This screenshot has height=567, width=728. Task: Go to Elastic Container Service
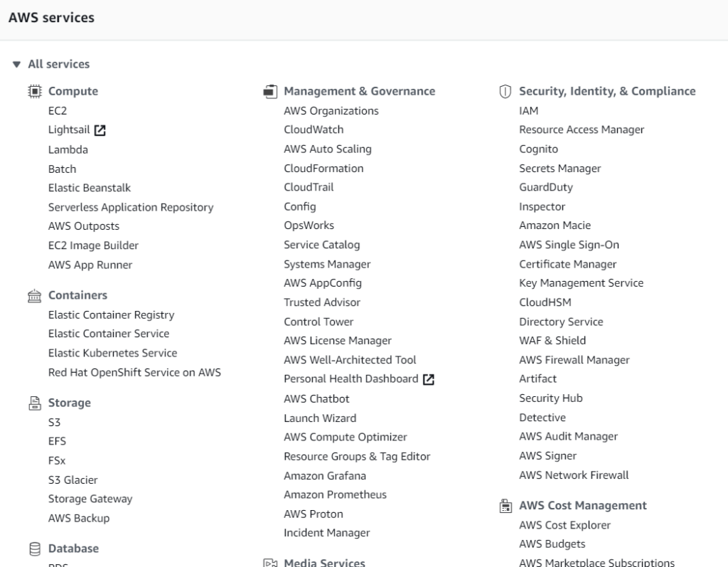(109, 334)
